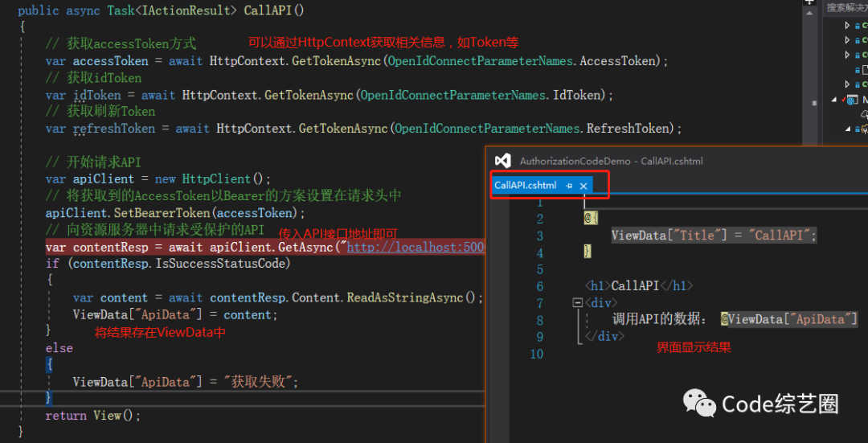Click the Visual Studio logo in popup title bar
The width and height of the screenshot is (868, 443).
[502, 161]
